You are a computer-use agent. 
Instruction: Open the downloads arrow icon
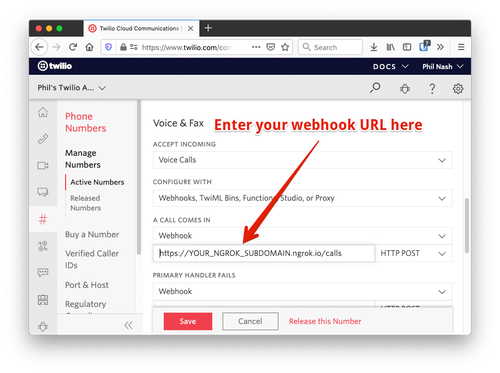374,47
